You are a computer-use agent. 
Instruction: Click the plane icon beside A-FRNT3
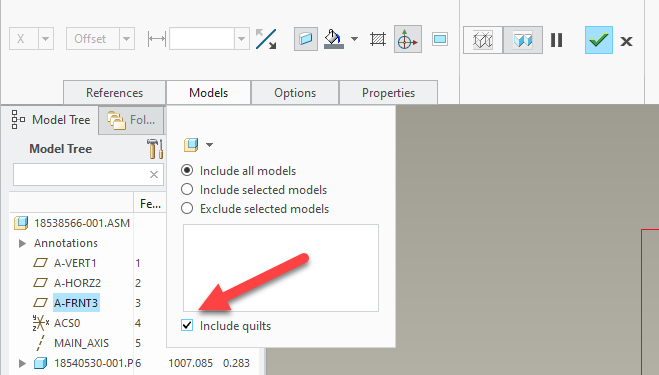point(40,303)
